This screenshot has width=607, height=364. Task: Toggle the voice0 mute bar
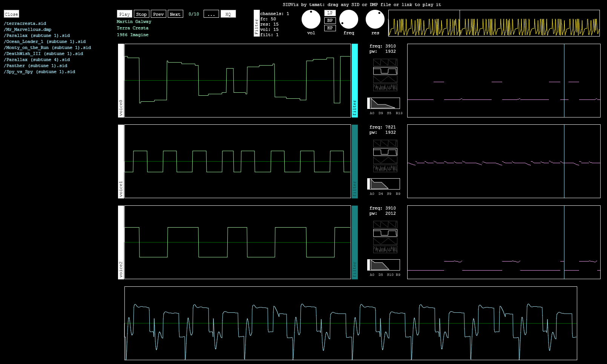coord(121,81)
